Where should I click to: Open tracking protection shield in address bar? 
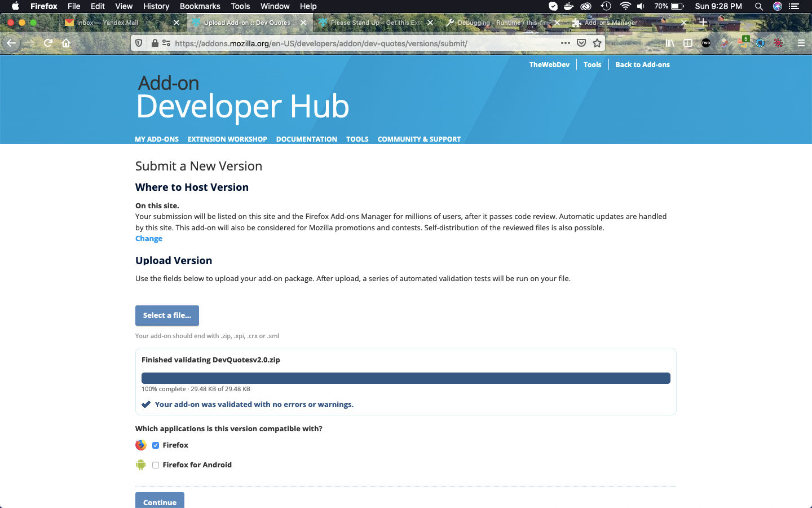139,43
